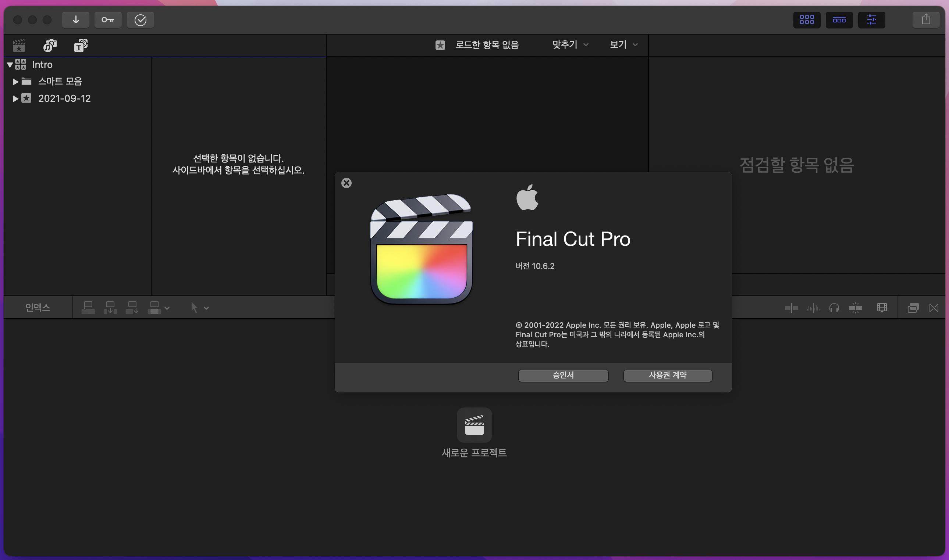Toggle the Timeline panel visibility

839,19
